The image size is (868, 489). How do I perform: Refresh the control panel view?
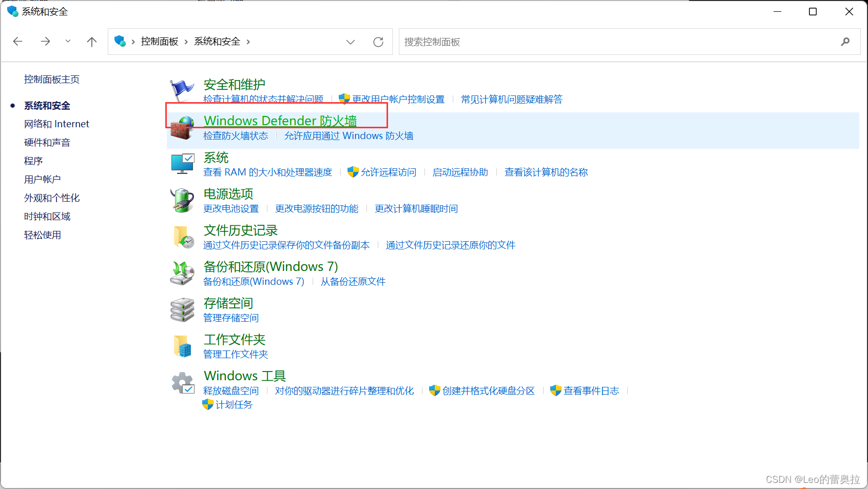pos(378,42)
